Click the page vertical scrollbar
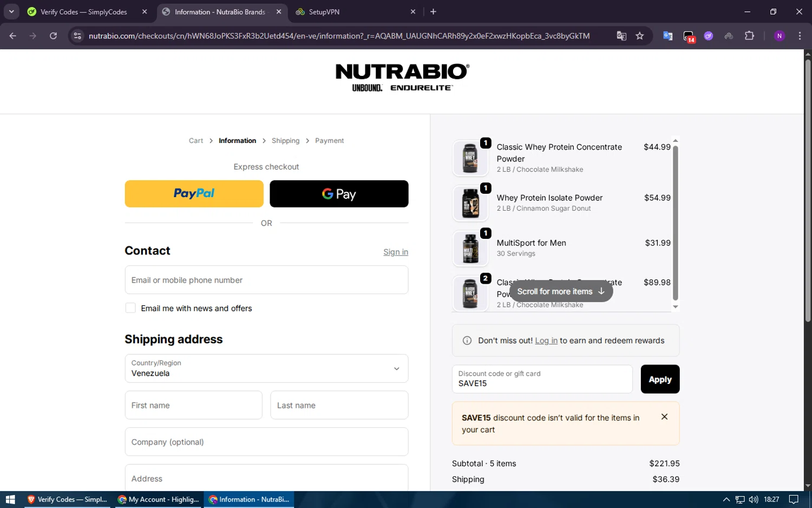812x508 pixels. [808, 190]
